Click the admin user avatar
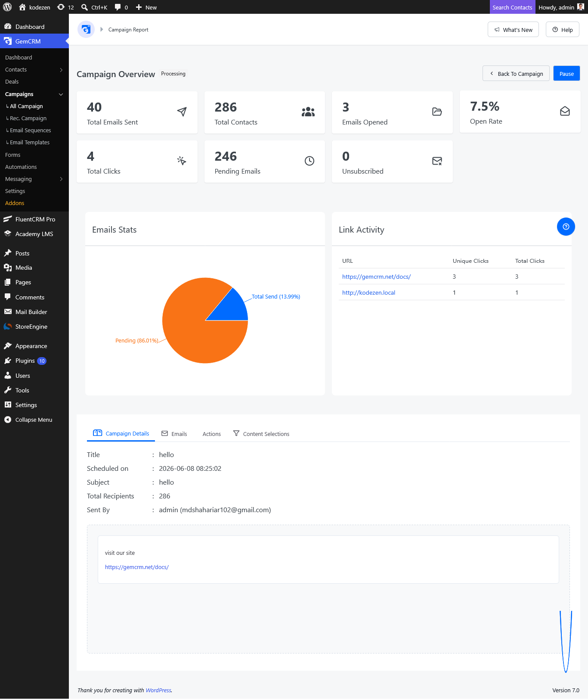This screenshot has width=588, height=700. [x=581, y=7]
